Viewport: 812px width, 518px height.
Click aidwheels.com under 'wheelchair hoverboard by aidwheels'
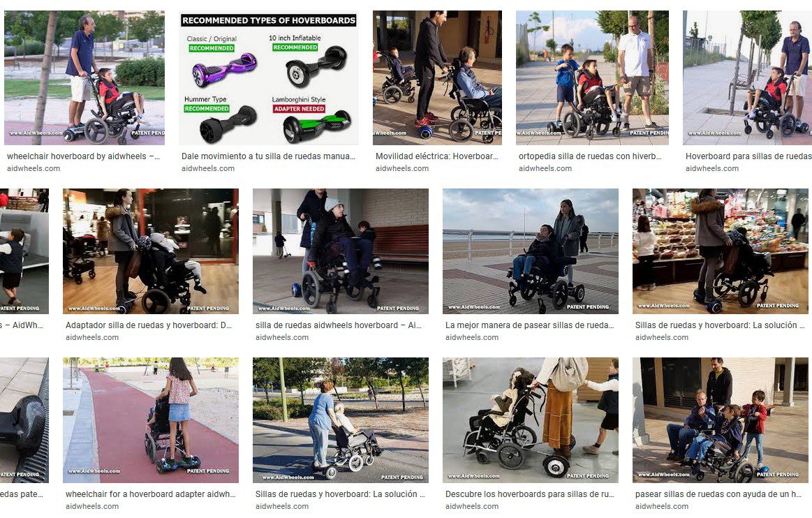click(x=33, y=168)
